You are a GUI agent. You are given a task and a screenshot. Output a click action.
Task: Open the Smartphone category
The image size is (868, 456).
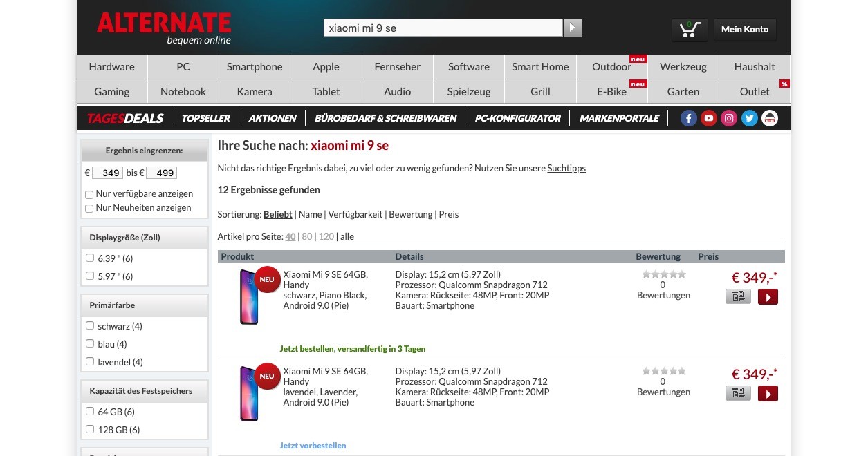[x=255, y=67]
